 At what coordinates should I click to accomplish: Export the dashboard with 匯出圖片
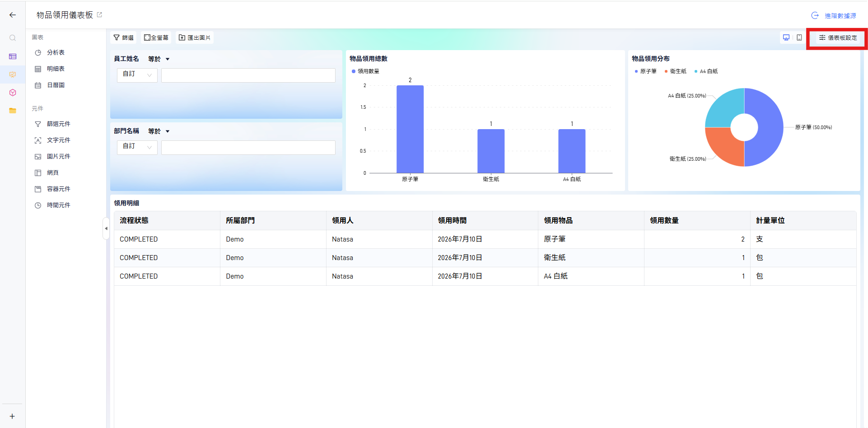pos(195,37)
